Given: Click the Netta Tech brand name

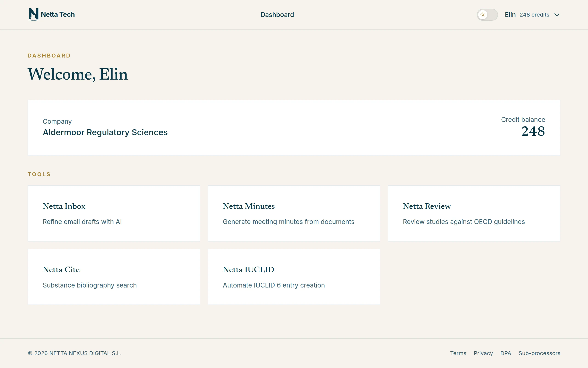Looking at the screenshot, I should coord(58,14).
